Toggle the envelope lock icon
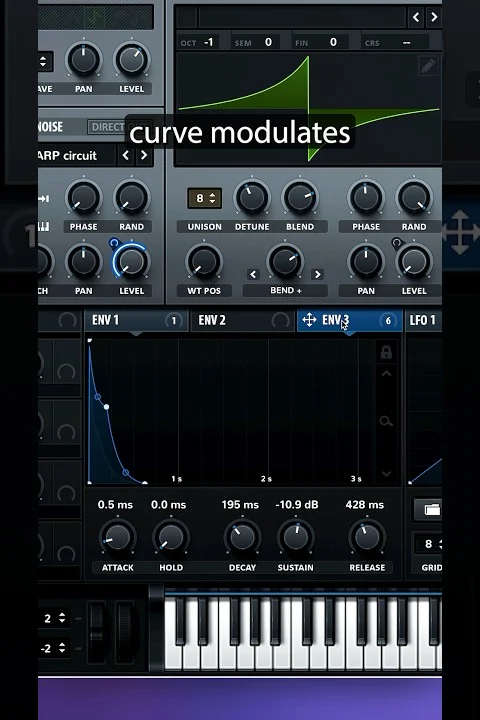480x720 pixels. coord(386,352)
